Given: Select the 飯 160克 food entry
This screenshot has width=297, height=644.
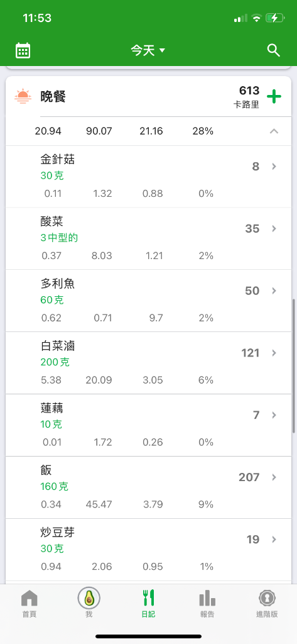Looking at the screenshot, I should click(148, 487).
